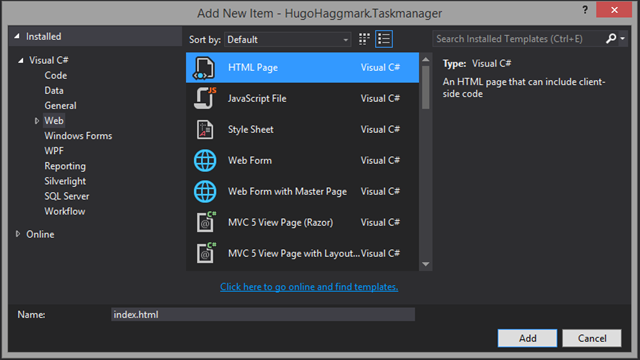Click the search magnifier icon
Viewport: 640px width, 360px height.
click(x=611, y=39)
